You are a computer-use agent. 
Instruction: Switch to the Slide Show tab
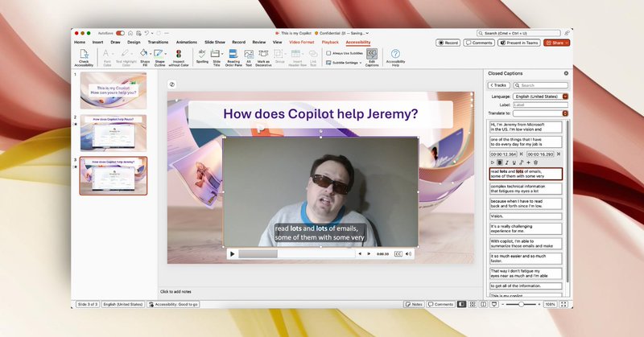coord(215,43)
